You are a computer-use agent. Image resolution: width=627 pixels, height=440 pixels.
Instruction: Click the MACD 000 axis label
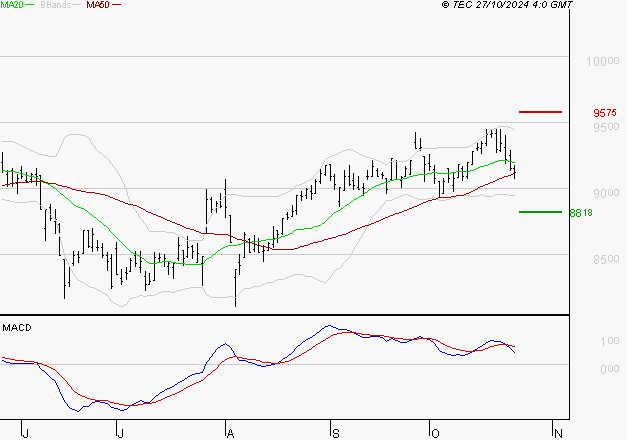point(609,369)
